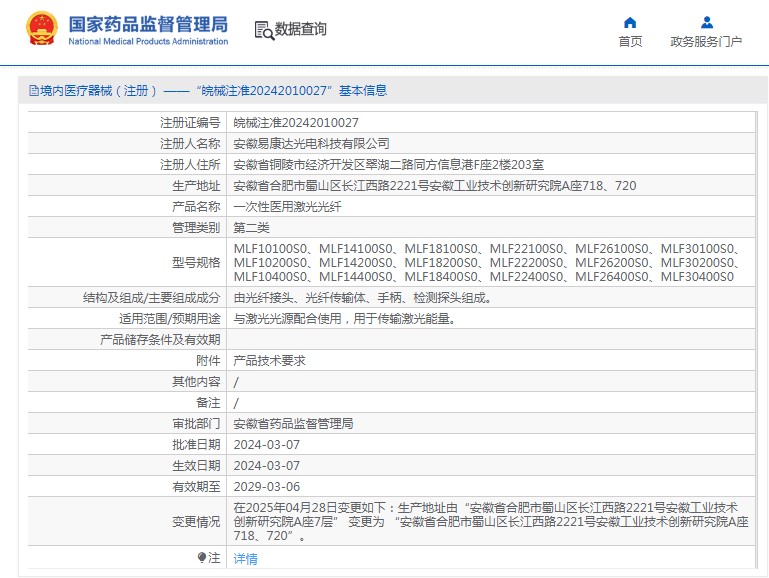Viewport: 769px width, 578px height.
Task: Click the 注册人住所 label
Action: (x=190, y=165)
